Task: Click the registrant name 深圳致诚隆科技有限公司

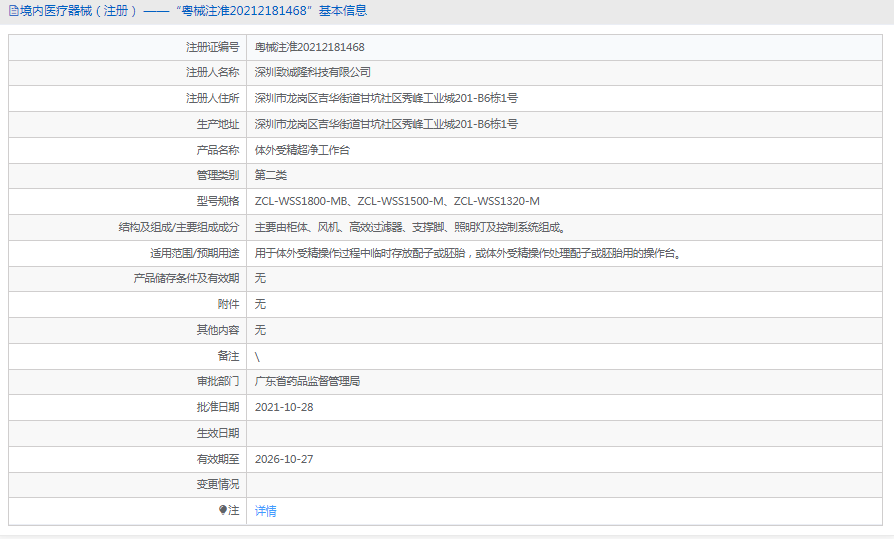Action: (x=312, y=72)
